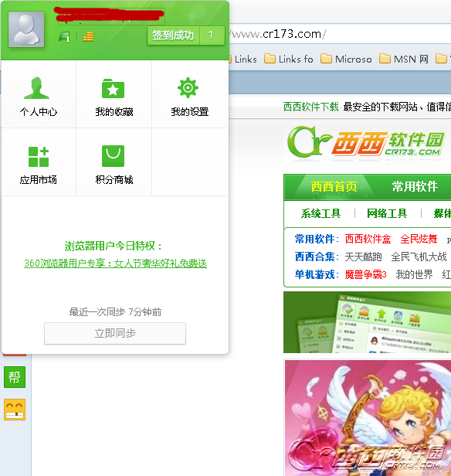The image size is (451, 476).
Task: Open 积分商城 shopping bag icon
Action: click(x=113, y=156)
